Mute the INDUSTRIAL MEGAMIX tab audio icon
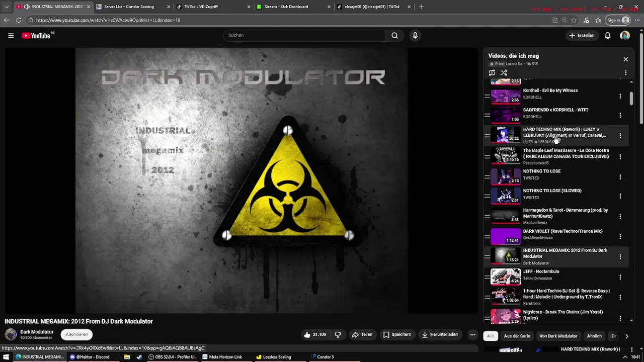Image resolution: width=644 pixels, height=362 pixels. [x=27, y=7]
